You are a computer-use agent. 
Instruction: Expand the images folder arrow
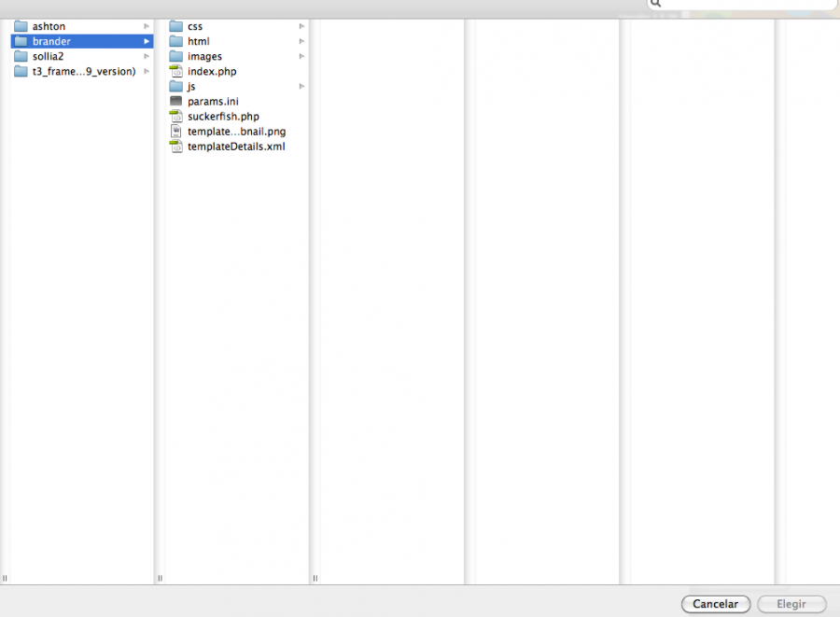click(301, 56)
